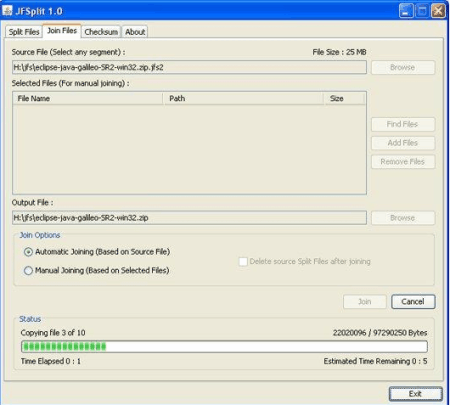The height and width of the screenshot is (405, 450).
Task: Click Browse next to Output File
Action: pos(403,218)
